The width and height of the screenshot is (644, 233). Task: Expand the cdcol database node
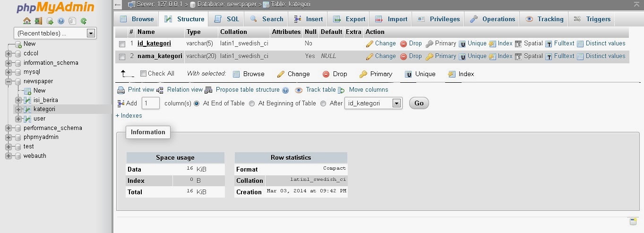(x=9, y=53)
